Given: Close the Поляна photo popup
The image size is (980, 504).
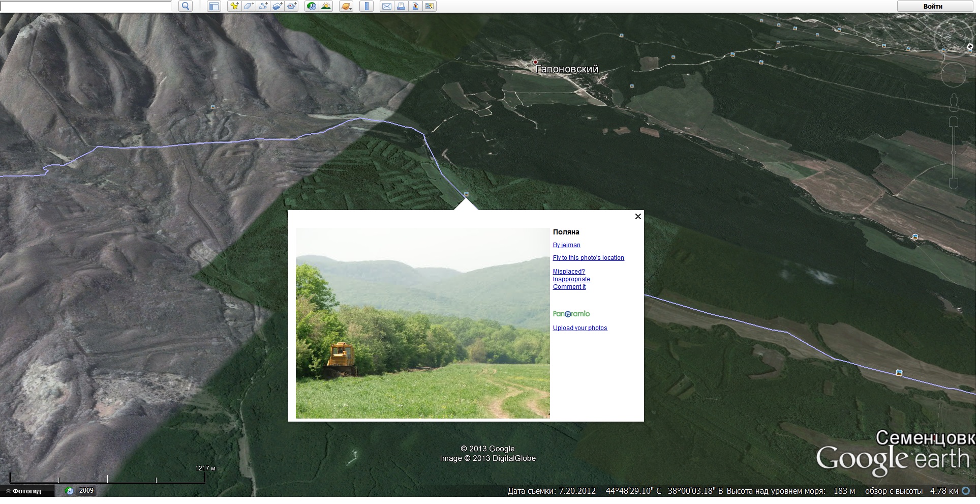Looking at the screenshot, I should coord(638,216).
